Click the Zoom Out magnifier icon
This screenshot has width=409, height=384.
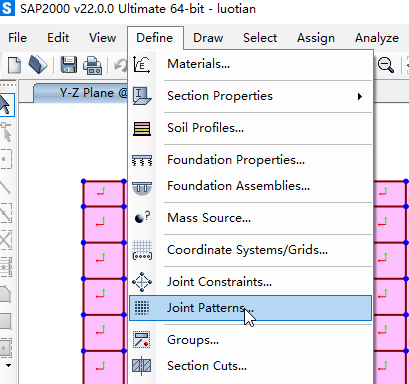386,65
